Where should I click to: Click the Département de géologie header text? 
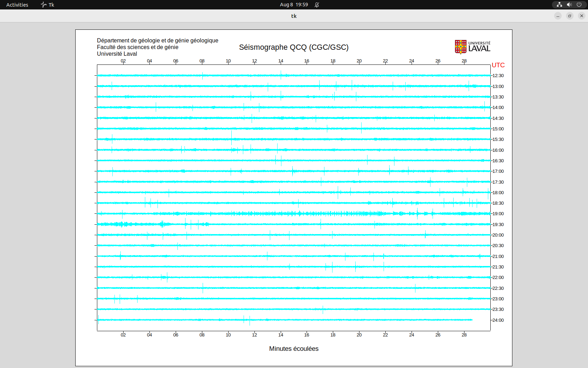(x=157, y=41)
